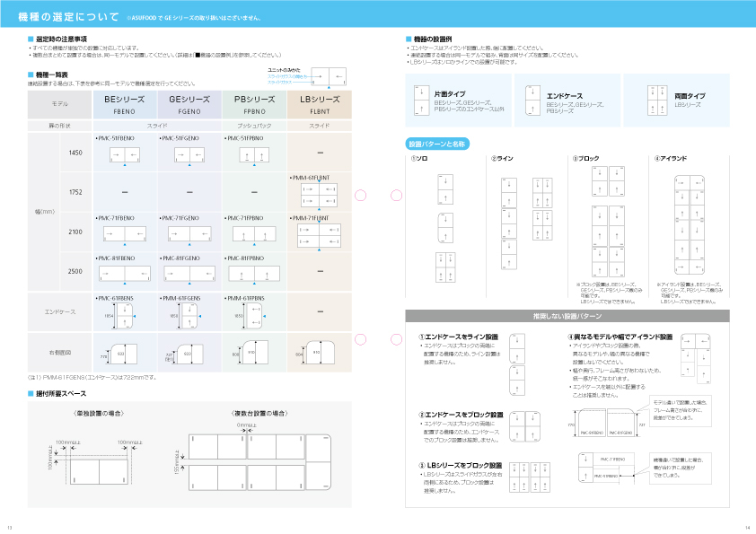Select the 機器の設置例 section heading
This screenshot has height=534, width=756.
pyautogui.click(x=433, y=39)
